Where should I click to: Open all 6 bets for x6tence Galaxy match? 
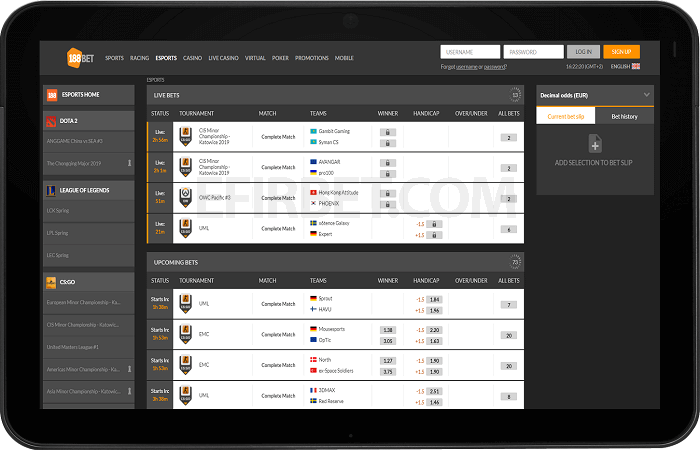tap(508, 229)
